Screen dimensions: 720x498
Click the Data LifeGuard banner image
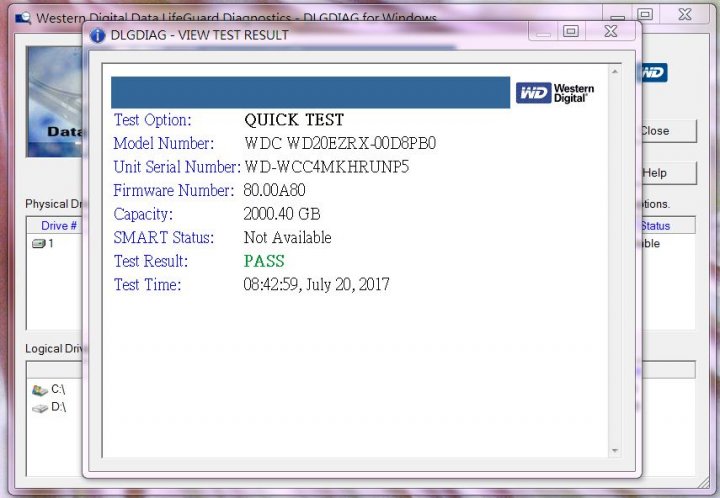pos(54,101)
